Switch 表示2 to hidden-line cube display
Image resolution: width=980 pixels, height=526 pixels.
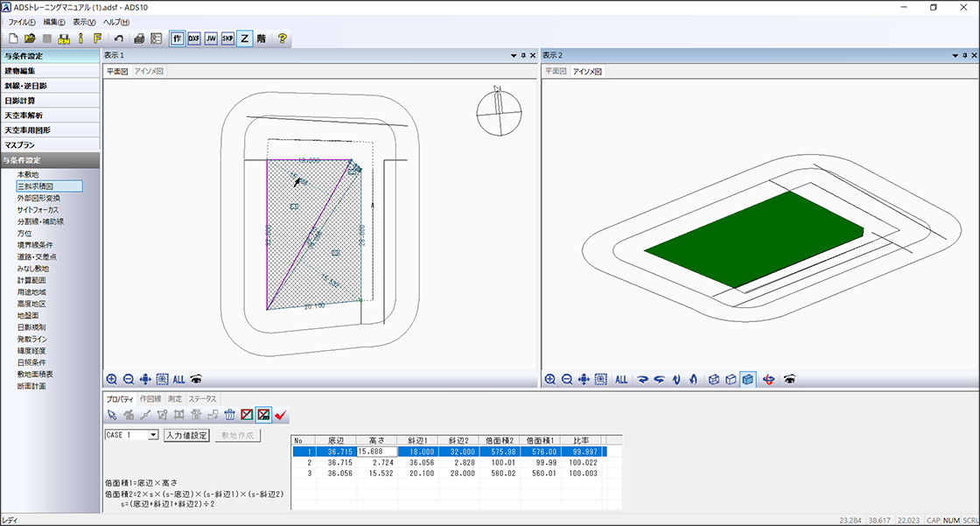(x=731, y=379)
